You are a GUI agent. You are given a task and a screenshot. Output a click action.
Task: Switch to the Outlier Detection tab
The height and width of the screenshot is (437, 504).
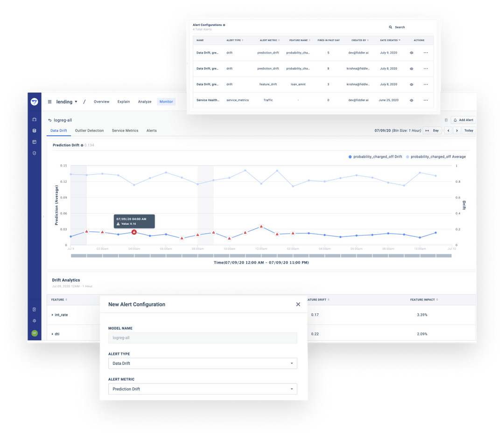pyautogui.click(x=91, y=131)
